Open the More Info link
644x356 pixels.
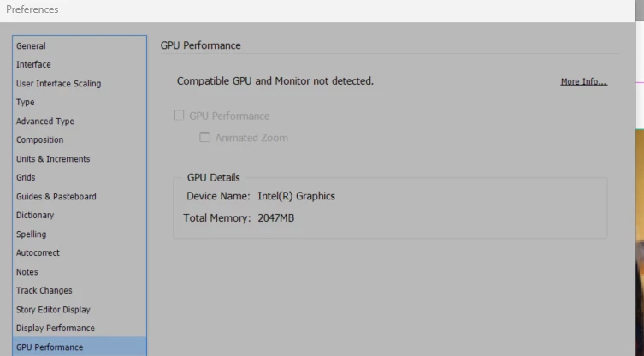[x=583, y=81]
